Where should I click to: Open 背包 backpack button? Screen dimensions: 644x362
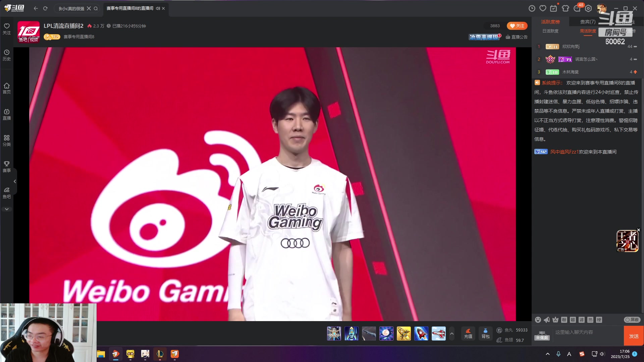[486, 334]
